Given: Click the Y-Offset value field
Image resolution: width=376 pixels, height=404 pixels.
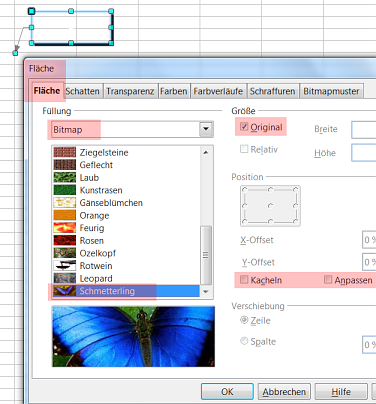Looking at the screenshot, I should pos(369,262).
